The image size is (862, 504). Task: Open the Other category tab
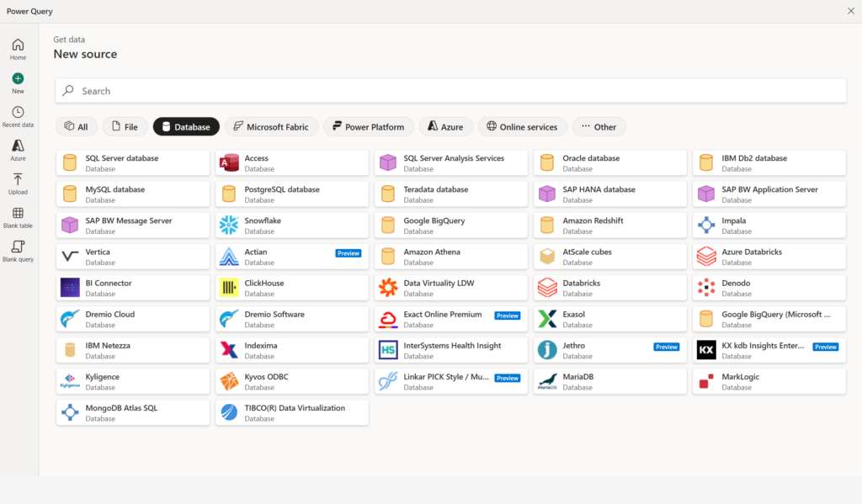click(599, 126)
